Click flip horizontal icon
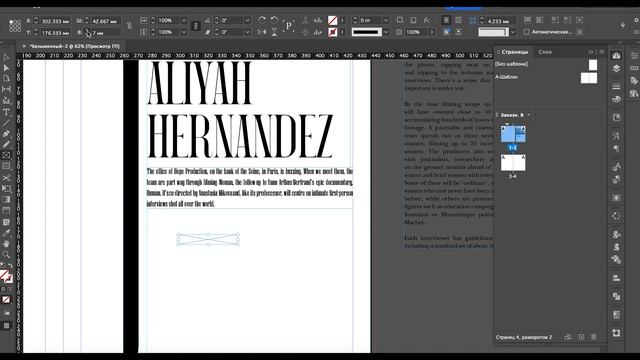 [x=262, y=32]
